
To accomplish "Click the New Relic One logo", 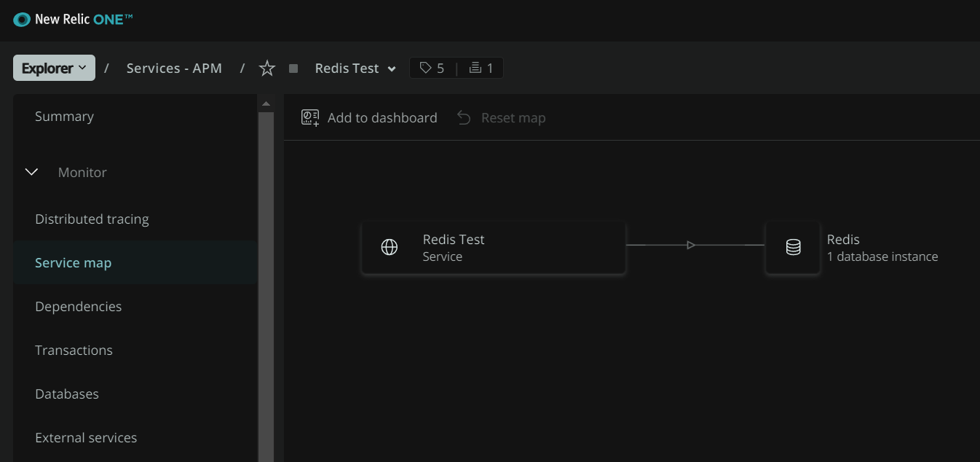I will pos(73,20).
